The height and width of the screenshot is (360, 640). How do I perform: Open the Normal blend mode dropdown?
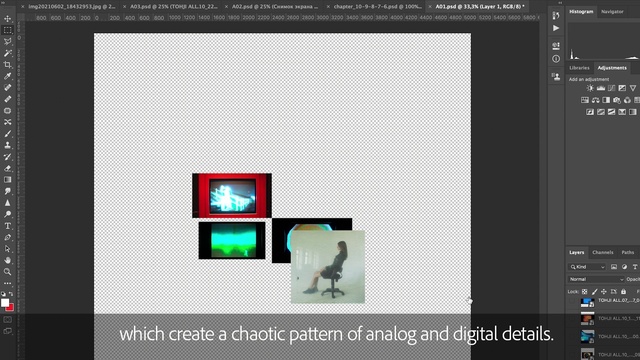tap(596, 279)
